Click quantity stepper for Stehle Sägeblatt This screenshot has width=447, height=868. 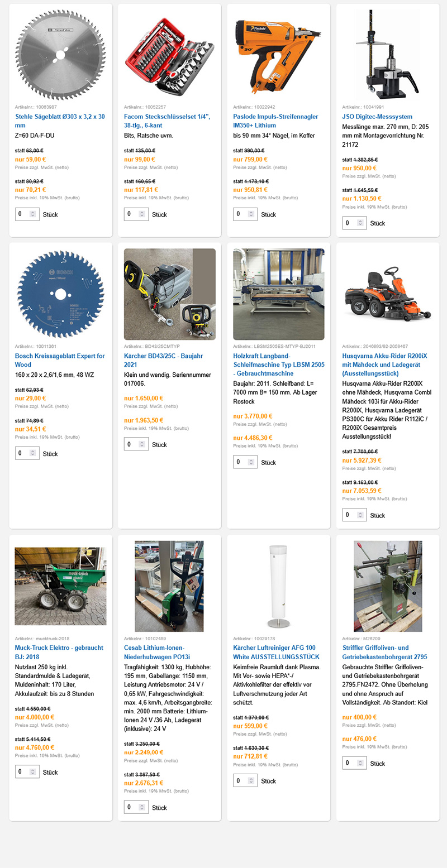coord(32,214)
